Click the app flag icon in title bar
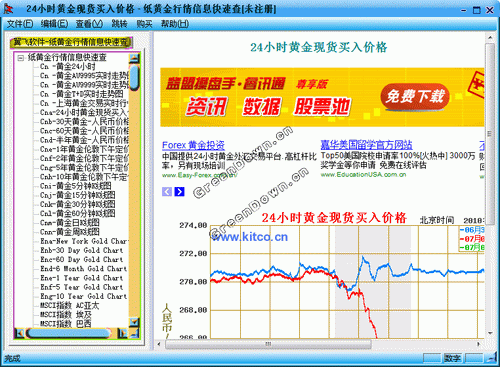 point(8,9)
